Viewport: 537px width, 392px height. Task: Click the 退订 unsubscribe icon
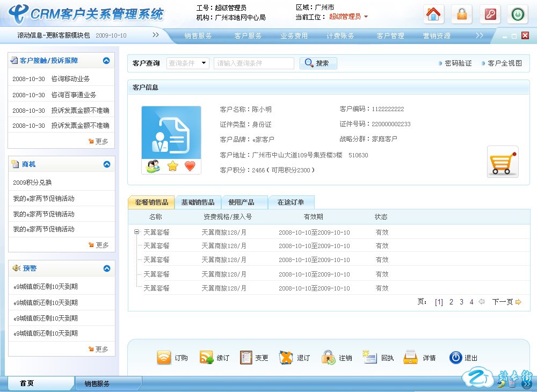coord(286,358)
